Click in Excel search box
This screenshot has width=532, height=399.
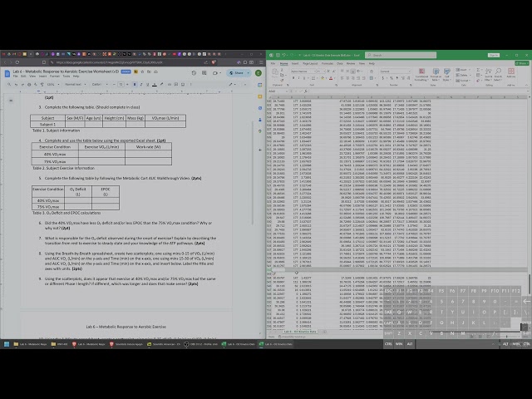(x=401, y=55)
